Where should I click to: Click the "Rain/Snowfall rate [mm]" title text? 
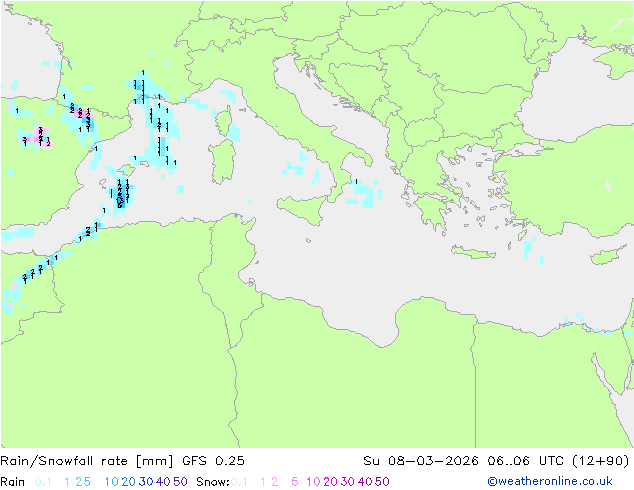87,461
